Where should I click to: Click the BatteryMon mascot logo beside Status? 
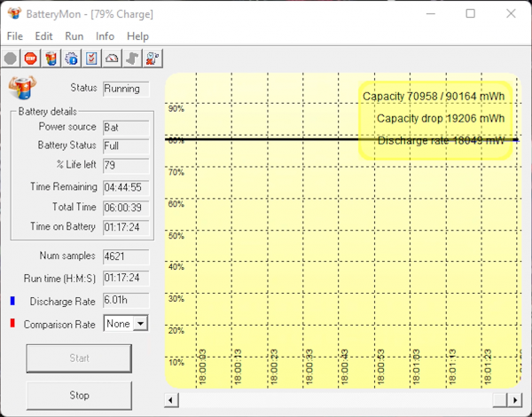pyautogui.click(x=22, y=87)
